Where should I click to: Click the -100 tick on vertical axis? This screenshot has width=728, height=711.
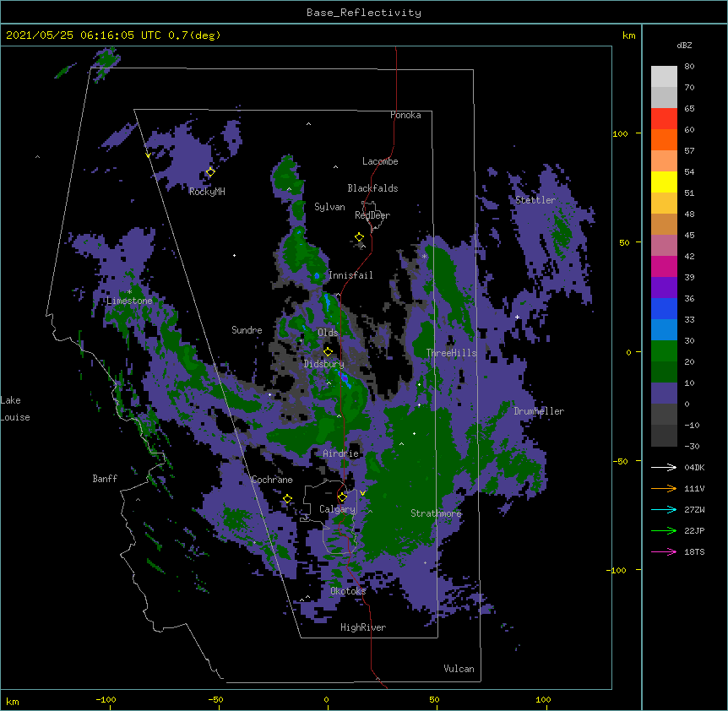coord(617,570)
